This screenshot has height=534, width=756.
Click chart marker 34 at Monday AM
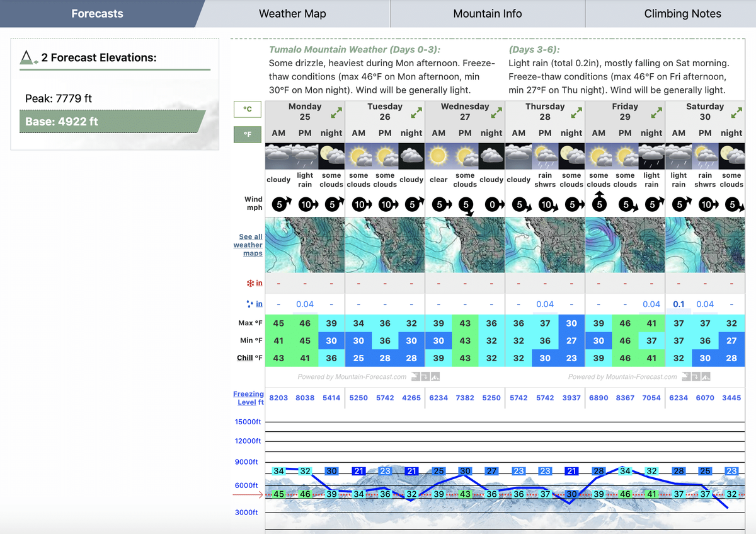(x=278, y=471)
